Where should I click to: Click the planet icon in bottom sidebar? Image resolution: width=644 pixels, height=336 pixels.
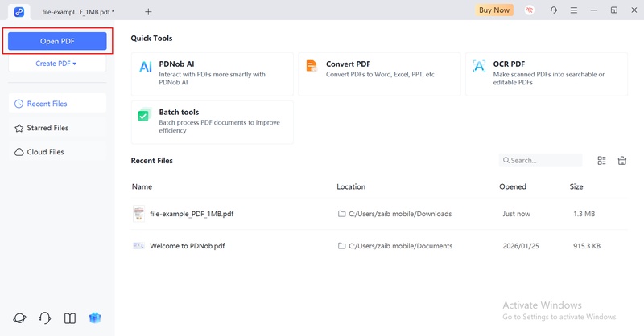[19, 318]
